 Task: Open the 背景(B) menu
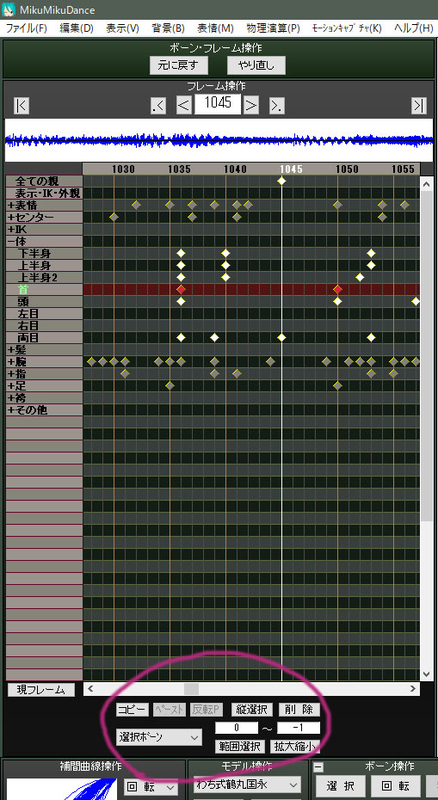[x=168, y=28]
